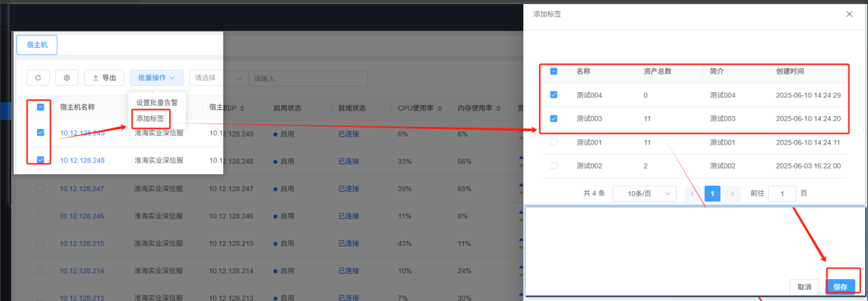Open the 请选择 filter dropdown

click(219, 78)
